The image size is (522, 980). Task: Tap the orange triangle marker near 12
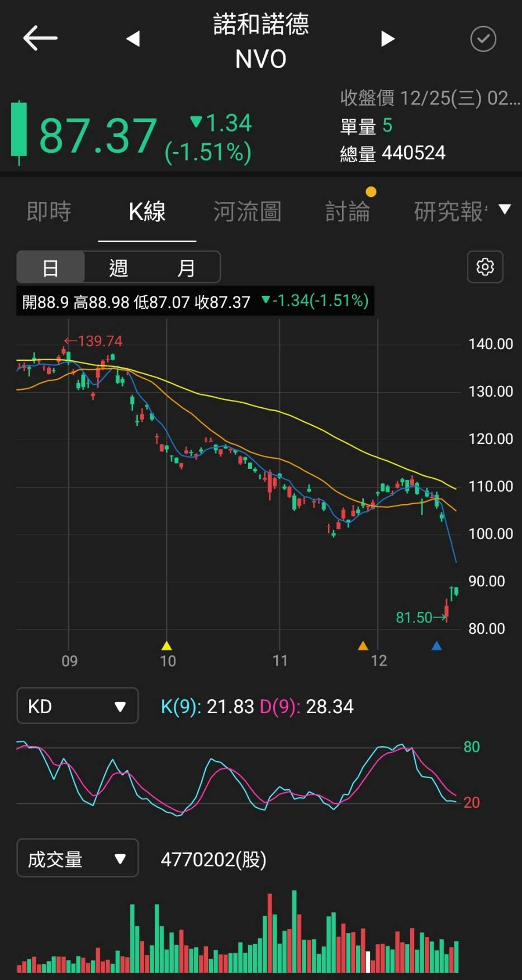[363, 646]
